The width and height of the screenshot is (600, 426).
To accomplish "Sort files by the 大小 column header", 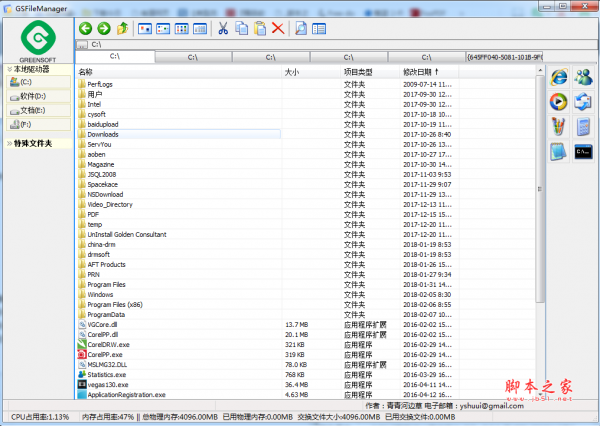I will (291, 72).
